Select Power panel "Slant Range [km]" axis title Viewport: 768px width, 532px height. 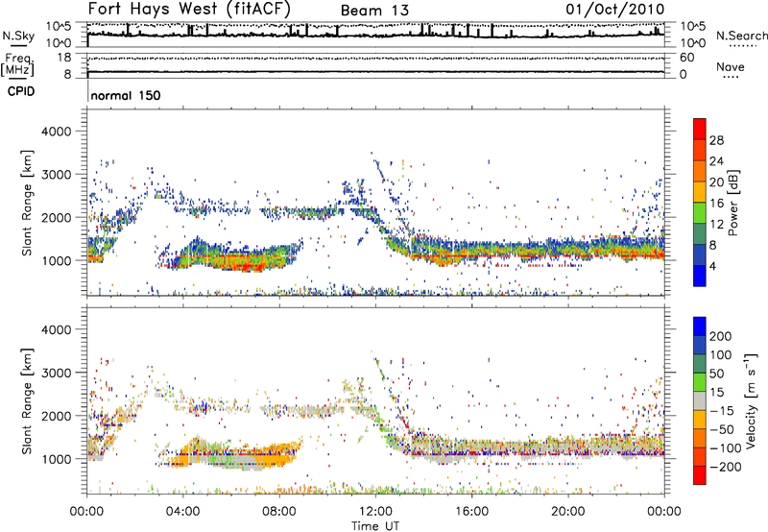click(x=28, y=203)
